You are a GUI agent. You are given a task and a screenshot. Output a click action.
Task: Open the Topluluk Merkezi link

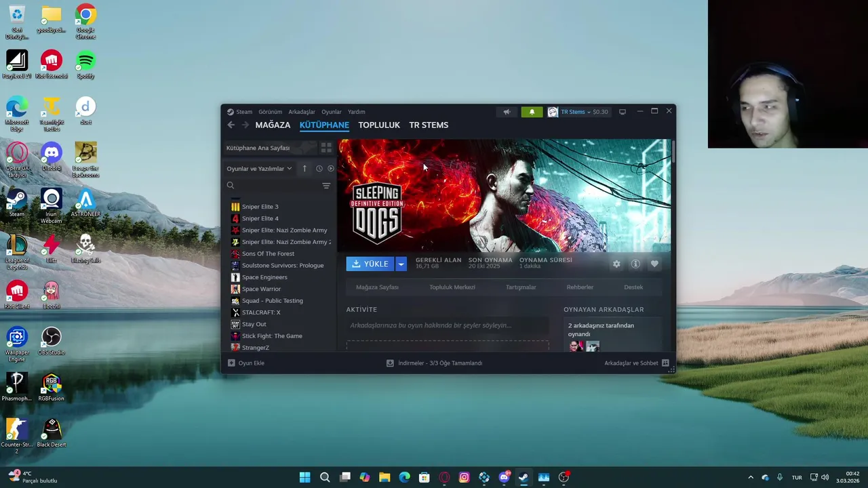click(x=452, y=287)
